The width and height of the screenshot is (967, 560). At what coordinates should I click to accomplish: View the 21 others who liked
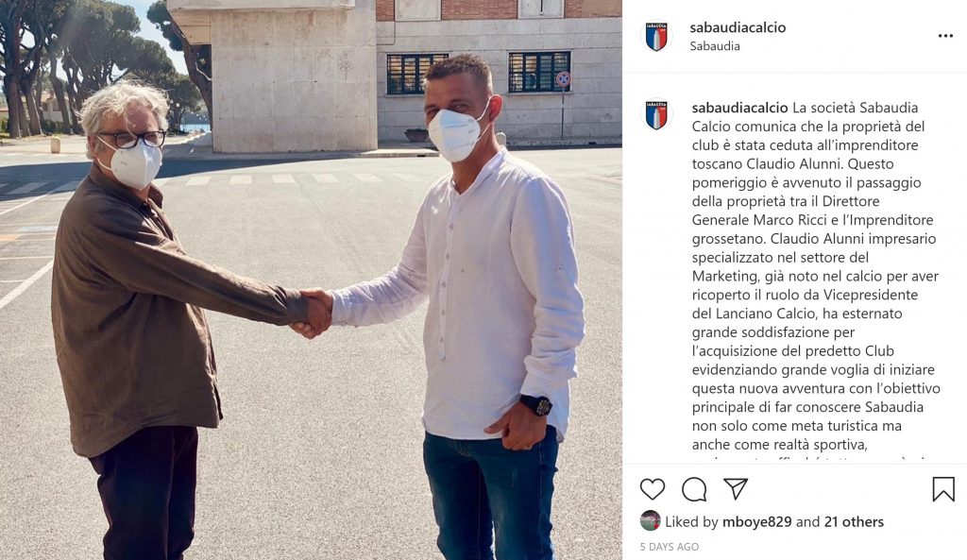click(x=854, y=522)
